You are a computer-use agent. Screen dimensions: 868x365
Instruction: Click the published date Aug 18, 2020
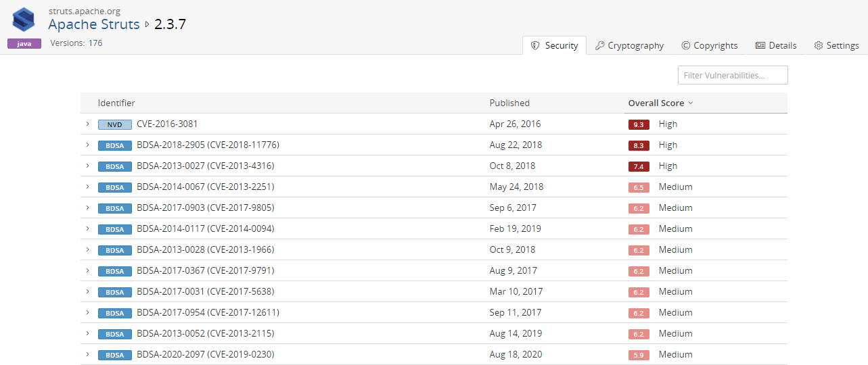[x=516, y=354]
